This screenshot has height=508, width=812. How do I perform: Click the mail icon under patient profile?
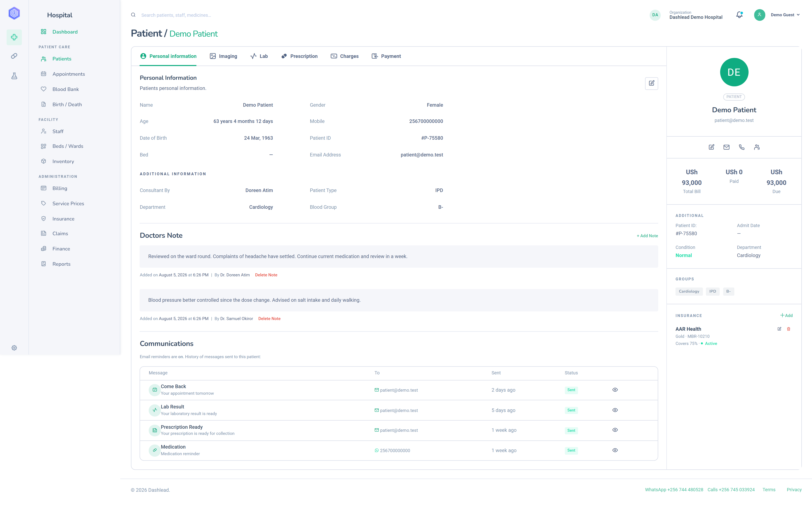point(726,147)
